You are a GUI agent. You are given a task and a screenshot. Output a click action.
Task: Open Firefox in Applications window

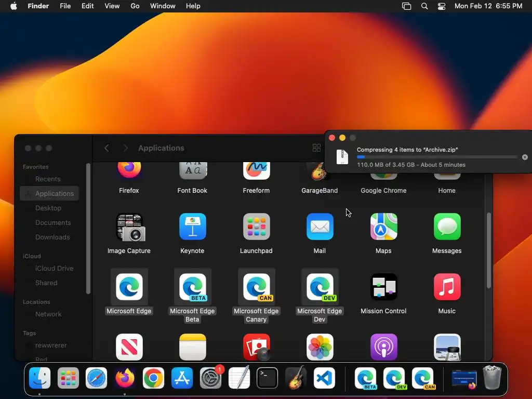click(129, 170)
